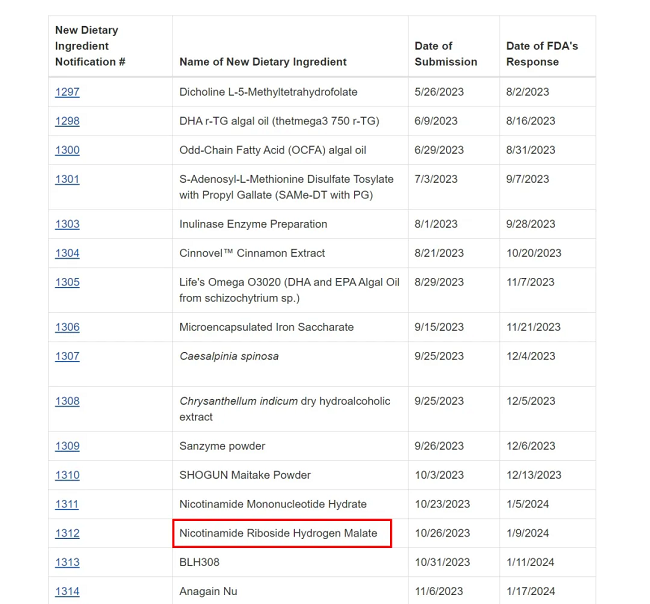Open notification 1310 link
This screenshot has height=604, width=650.
point(67,475)
